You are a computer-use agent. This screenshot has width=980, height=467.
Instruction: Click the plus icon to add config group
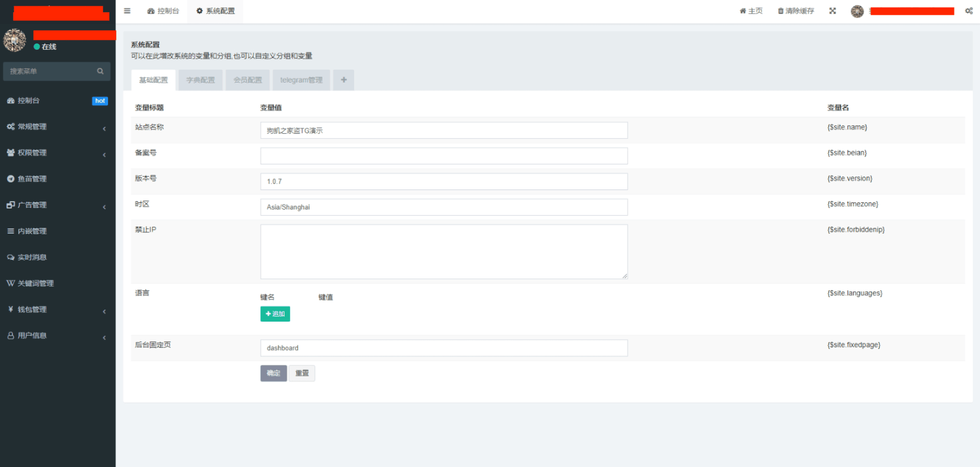point(343,80)
